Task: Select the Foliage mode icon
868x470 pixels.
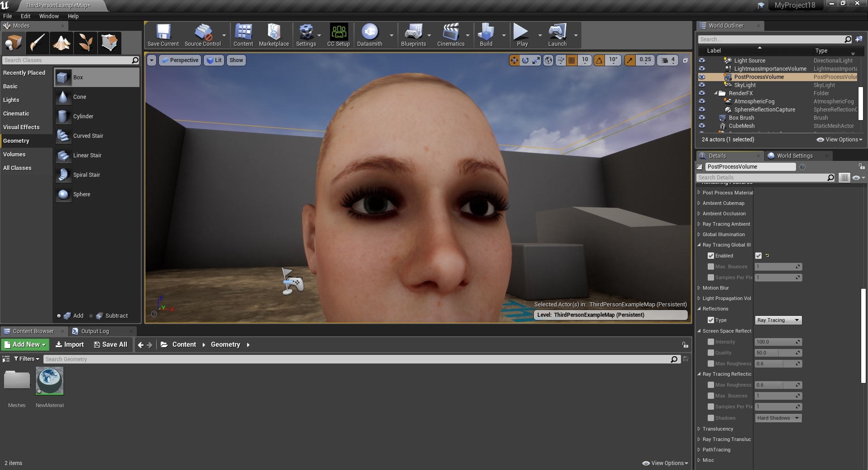Action: (85, 43)
